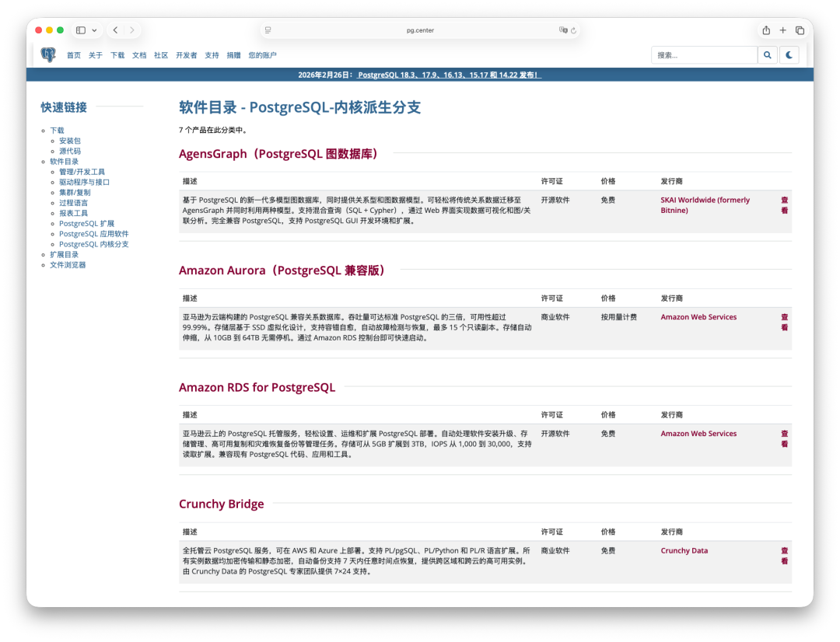Image resolution: width=840 pixels, height=642 pixels.
Task: Open Amazon Web Services link in Aurora row
Action: point(698,317)
